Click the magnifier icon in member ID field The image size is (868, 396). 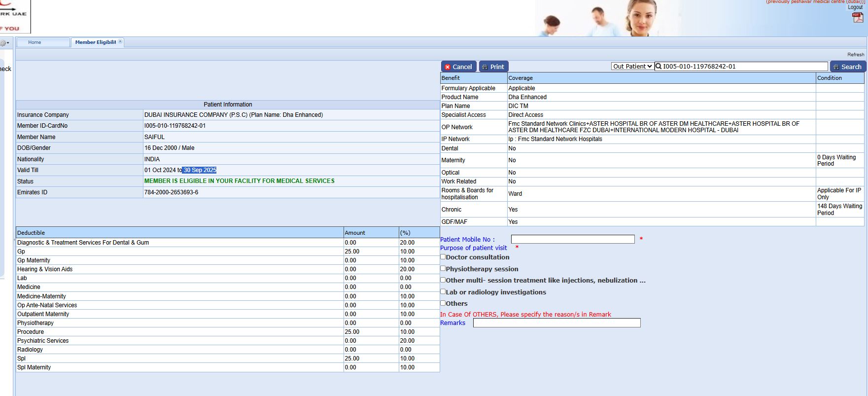pos(659,67)
